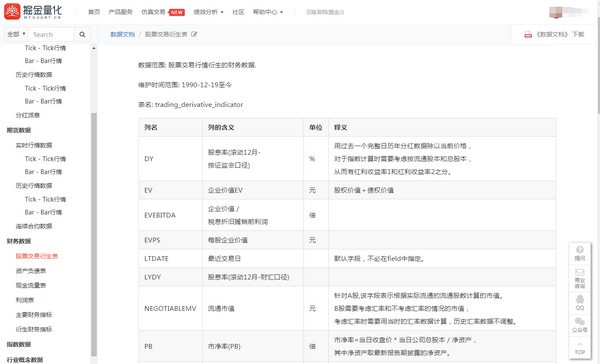Click the 数据文档 breadcrumb link
The image size is (600, 364).
122,34
